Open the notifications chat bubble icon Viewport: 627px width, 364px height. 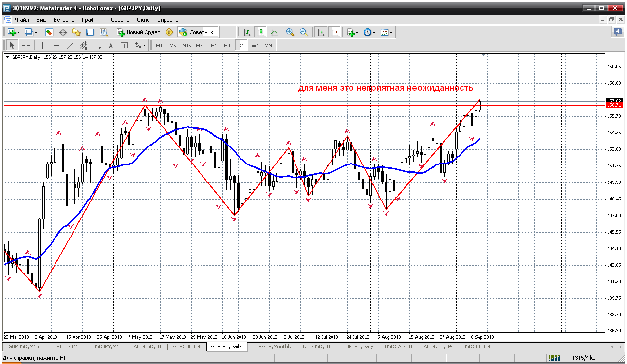pos(617,32)
